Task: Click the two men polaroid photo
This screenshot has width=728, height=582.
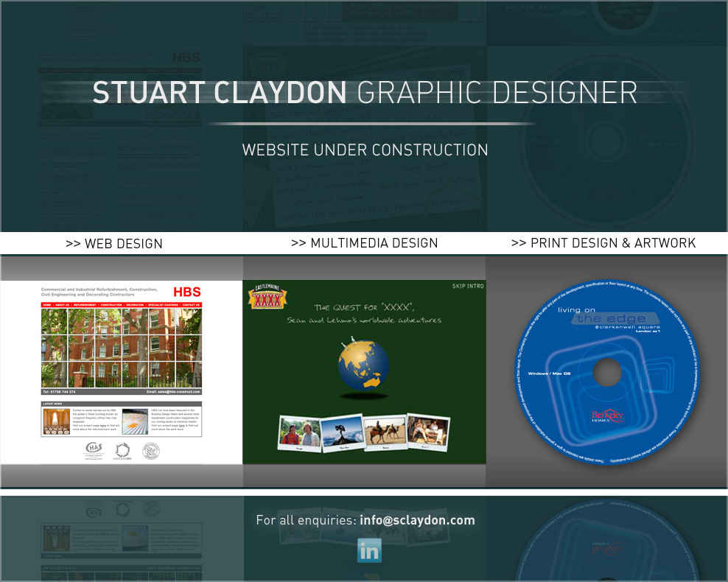Action: [x=299, y=432]
